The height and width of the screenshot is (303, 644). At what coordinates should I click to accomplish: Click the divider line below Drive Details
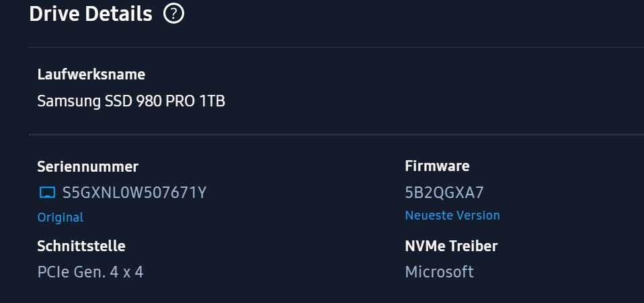[336, 48]
